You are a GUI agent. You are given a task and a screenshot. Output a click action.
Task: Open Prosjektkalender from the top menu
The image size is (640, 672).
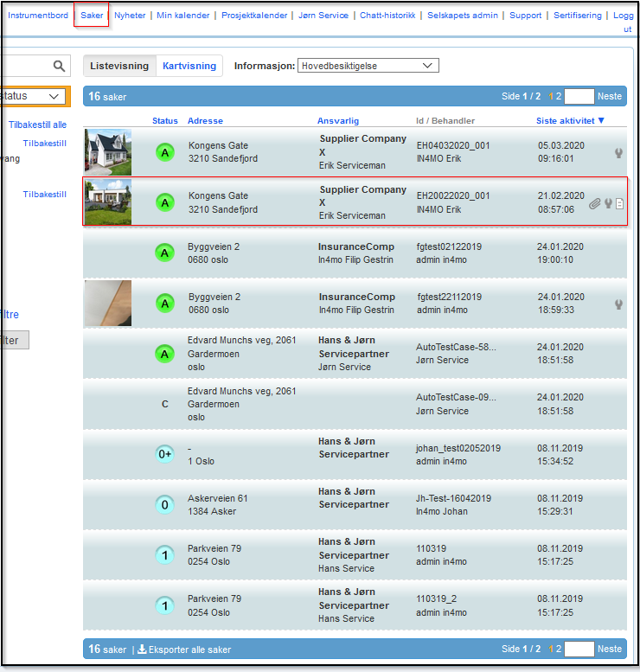(x=253, y=16)
